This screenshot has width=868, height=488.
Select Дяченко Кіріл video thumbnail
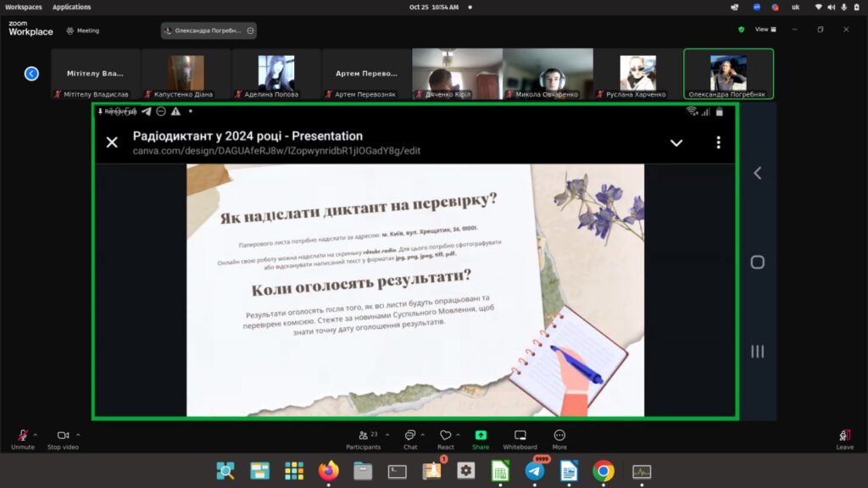457,74
